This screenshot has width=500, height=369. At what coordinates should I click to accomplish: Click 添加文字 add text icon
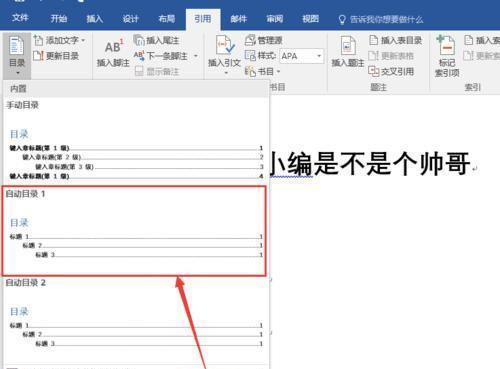[38, 41]
